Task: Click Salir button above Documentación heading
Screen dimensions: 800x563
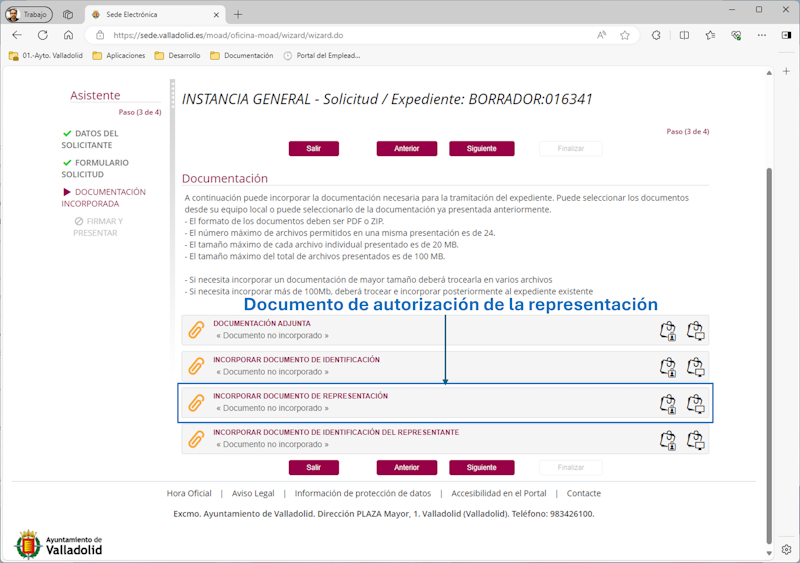Action: point(314,149)
